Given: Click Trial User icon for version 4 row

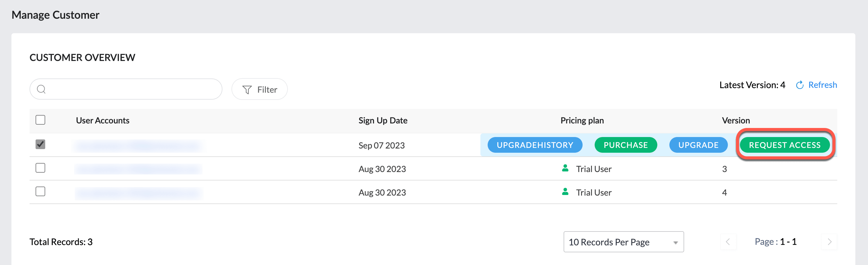Looking at the screenshot, I should (x=565, y=192).
